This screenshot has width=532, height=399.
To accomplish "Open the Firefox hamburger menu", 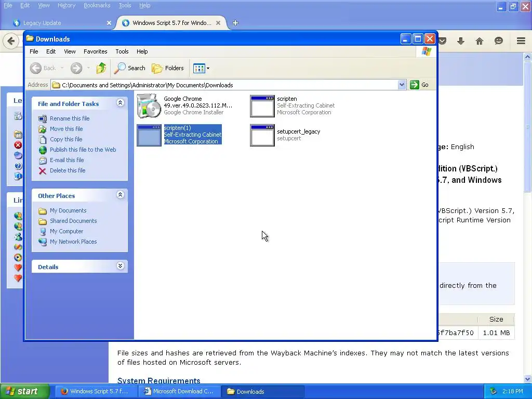I will point(521,41).
